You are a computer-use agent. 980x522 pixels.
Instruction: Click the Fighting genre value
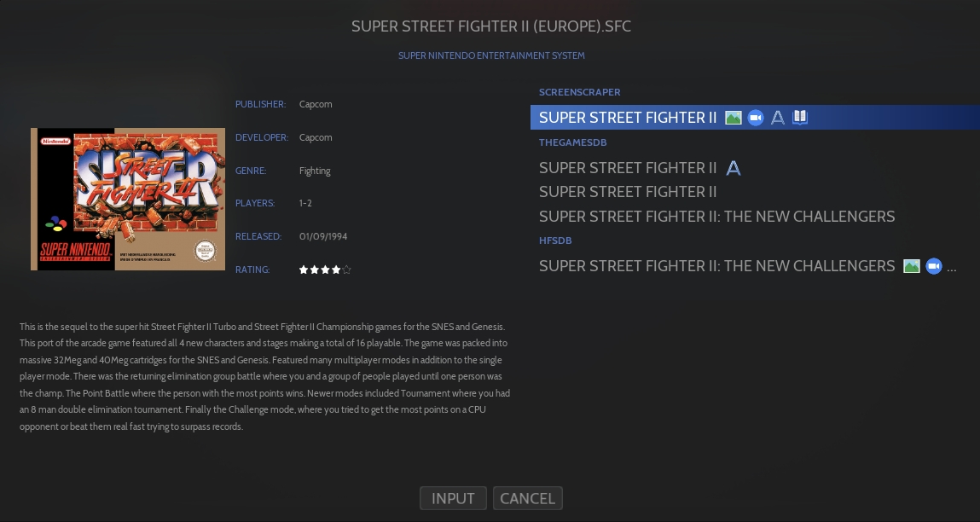[x=315, y=171]
